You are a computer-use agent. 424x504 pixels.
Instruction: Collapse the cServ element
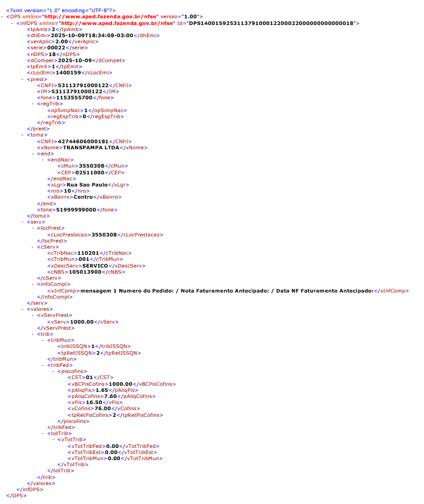(33, 247)
